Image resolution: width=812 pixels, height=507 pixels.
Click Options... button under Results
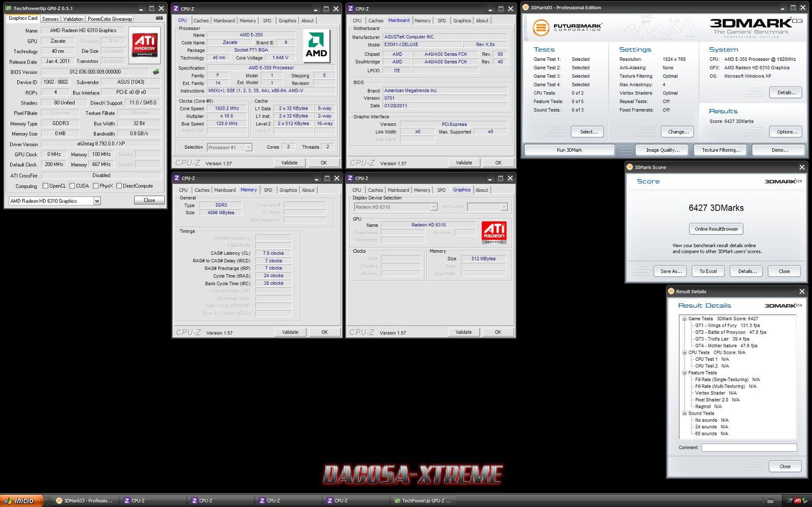point(787,132)
